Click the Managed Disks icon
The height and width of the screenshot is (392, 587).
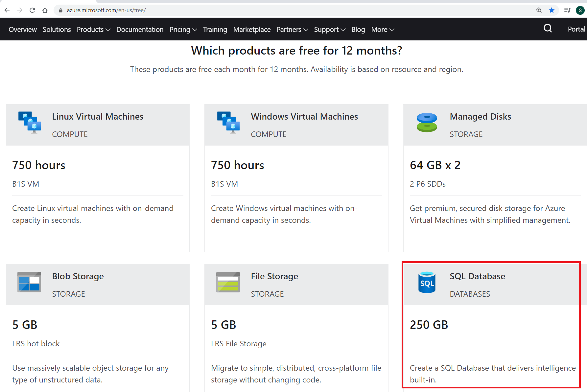(427, 123)
